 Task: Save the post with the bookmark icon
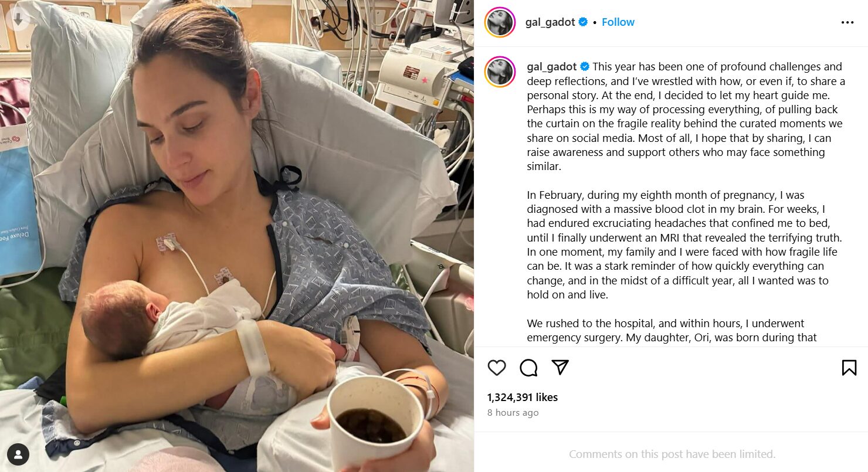point(849,368)
